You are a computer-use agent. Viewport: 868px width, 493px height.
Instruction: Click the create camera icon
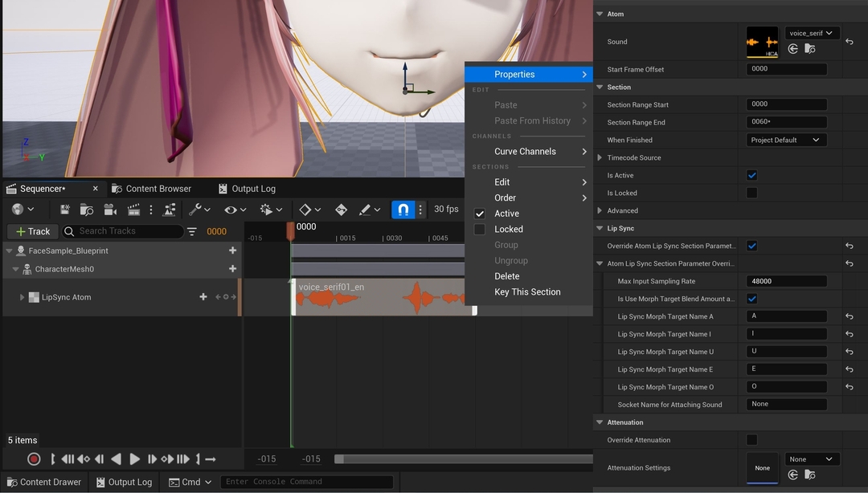pos(110,209)
